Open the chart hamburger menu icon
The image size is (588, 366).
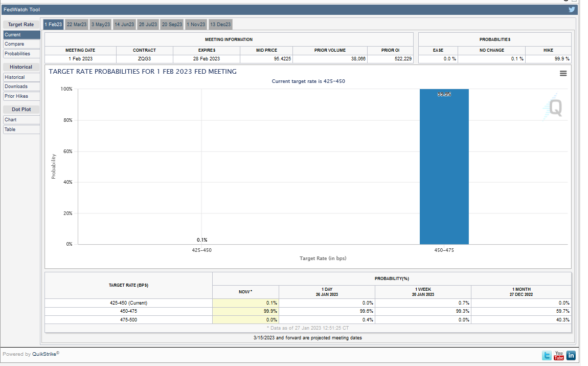(563, 74)
